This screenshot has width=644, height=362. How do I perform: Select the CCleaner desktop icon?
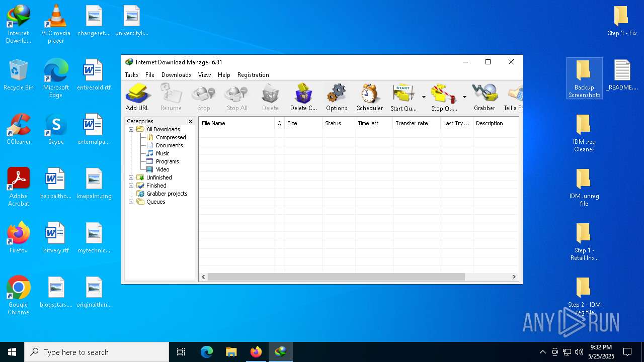tap(19, 130)
